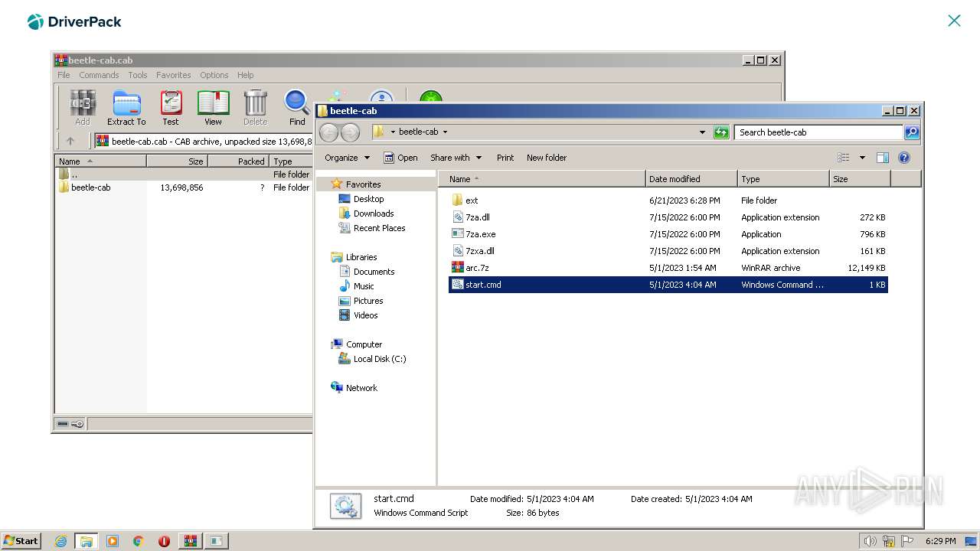Switch to WinRAR taskbar button
This screenshot has width=980, height=551.
190,541
